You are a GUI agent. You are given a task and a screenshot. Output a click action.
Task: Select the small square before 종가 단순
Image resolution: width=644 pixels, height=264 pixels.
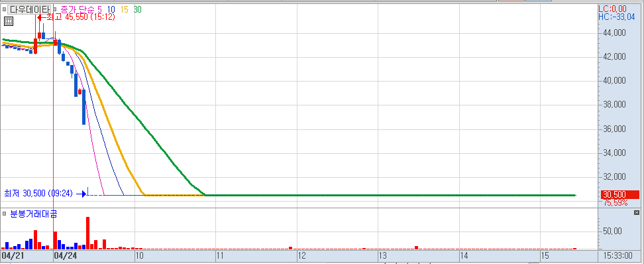coord(55,9)
